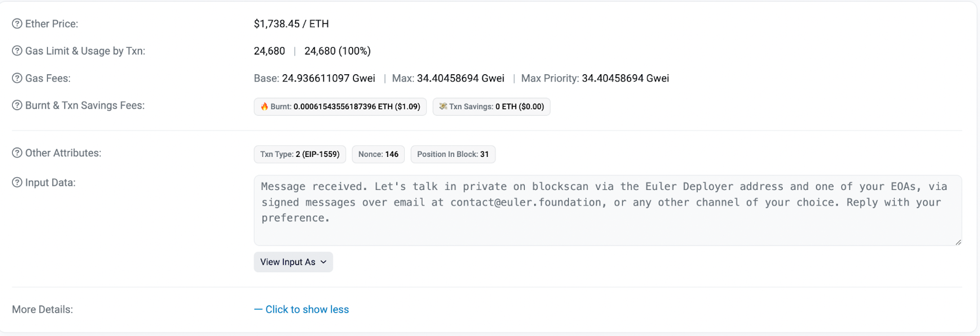
Task: Click help icon beside Ether Price
Action: pyautogui.click(x=17, y=24)
